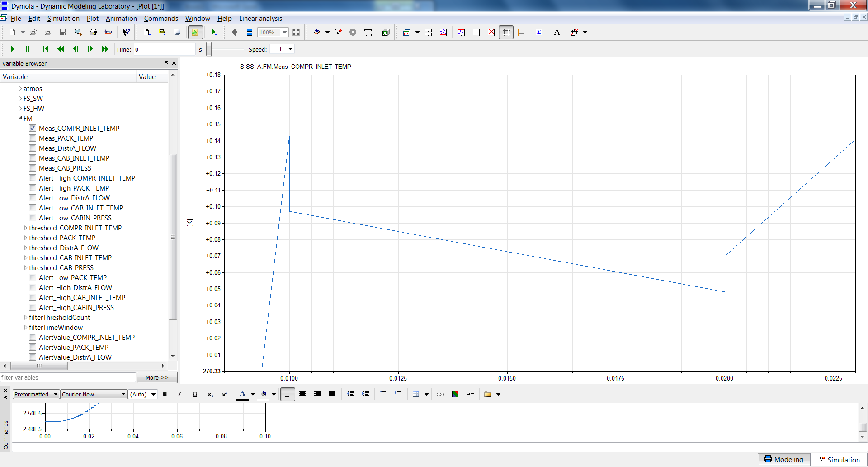Click the More >> button
Image resolution: width=868 pixels, height=467 pixels.
coord(157,377)
